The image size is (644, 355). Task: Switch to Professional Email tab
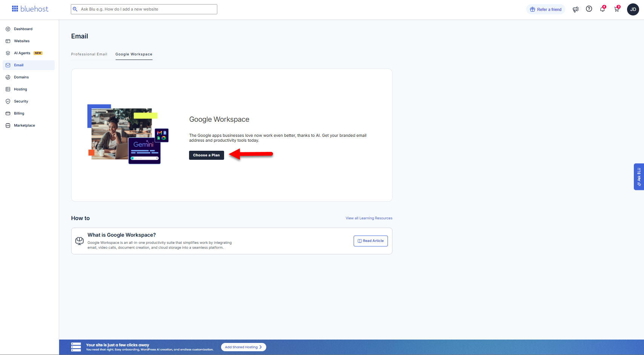tap(89, 54)
